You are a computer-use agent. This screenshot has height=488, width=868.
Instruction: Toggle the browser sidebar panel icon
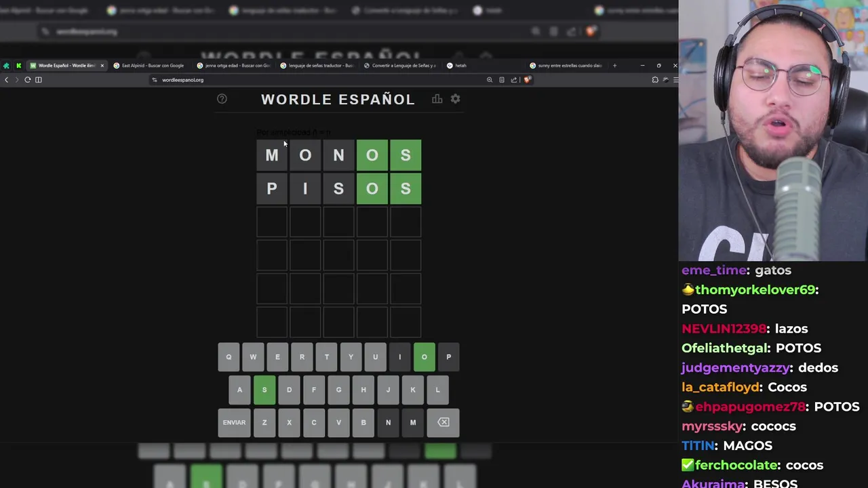[x=39, y=80]
